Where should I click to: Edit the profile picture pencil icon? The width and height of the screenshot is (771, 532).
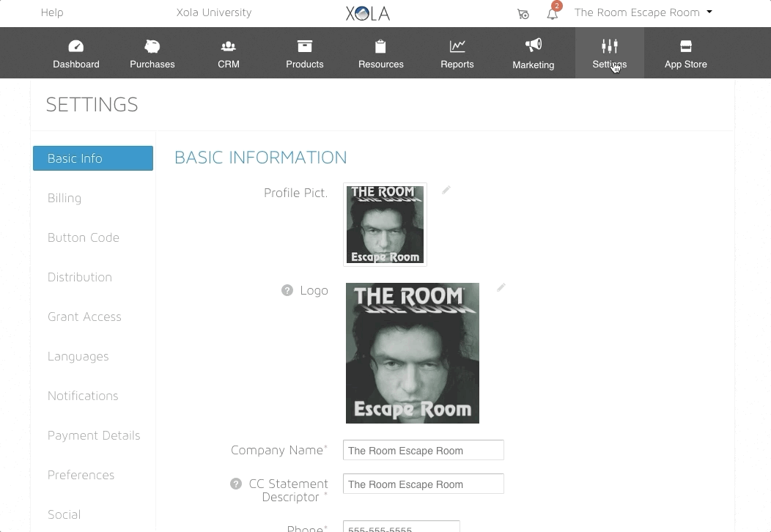click(x=446, y=190)
